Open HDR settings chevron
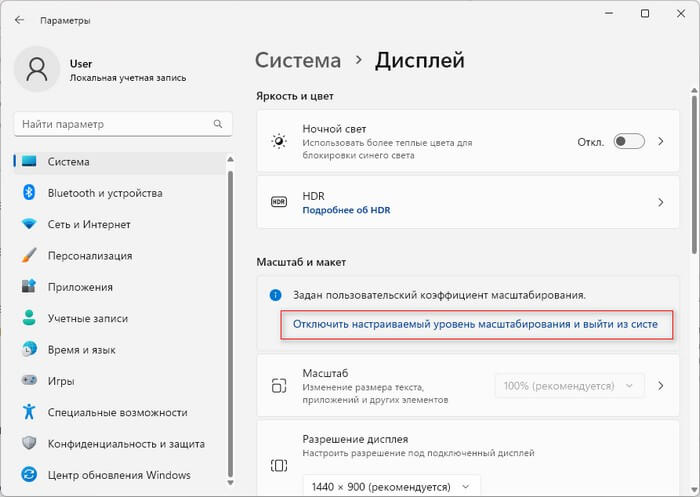 pos(661,202)
